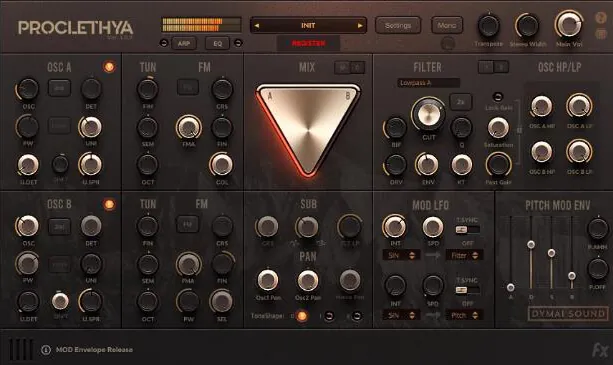Viewport: 613px width, 365px height.
Task: Click the Post Gain knob
Action: 498,165
